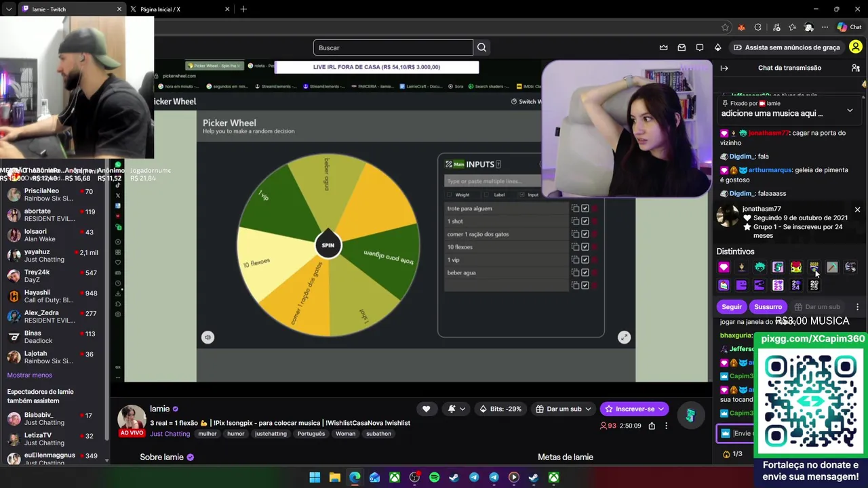Viewport: 868px width, 488px height.
Task: Click the MetaMask fox extension icon
Action: pyautogui.click(x=741, y=27)
